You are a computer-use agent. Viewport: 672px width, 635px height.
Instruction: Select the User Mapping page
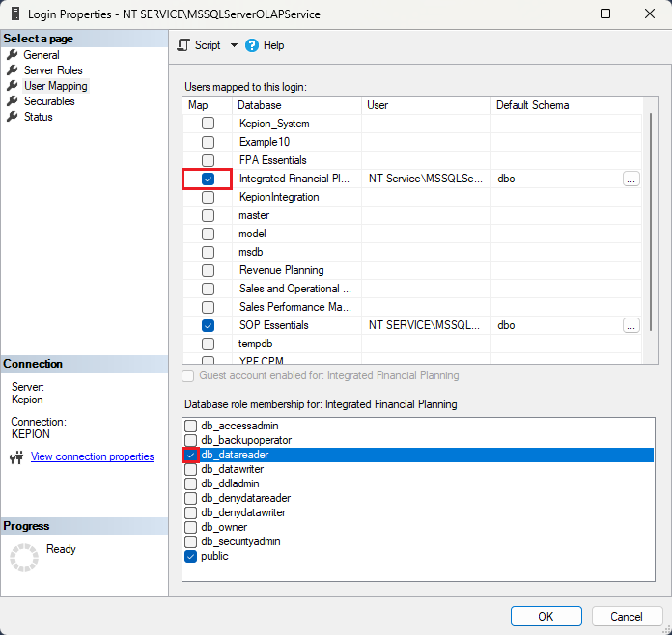(56, 86)
